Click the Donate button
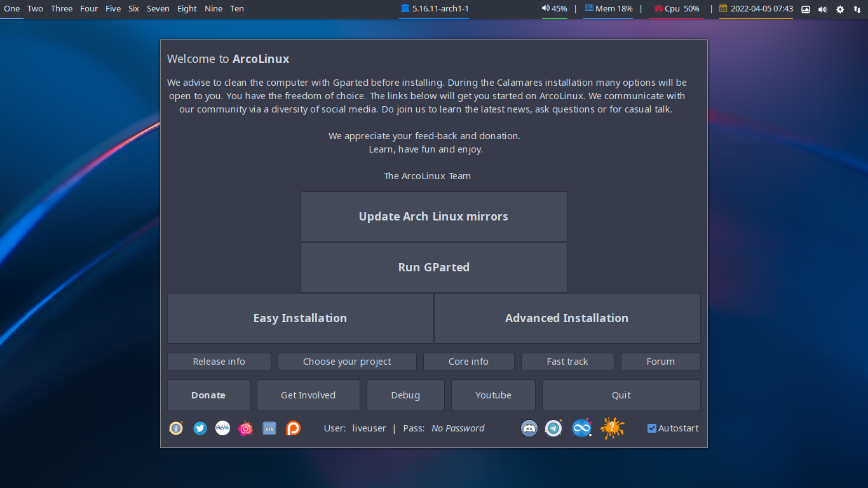The image size is (868, 488). tap(208, 395)
